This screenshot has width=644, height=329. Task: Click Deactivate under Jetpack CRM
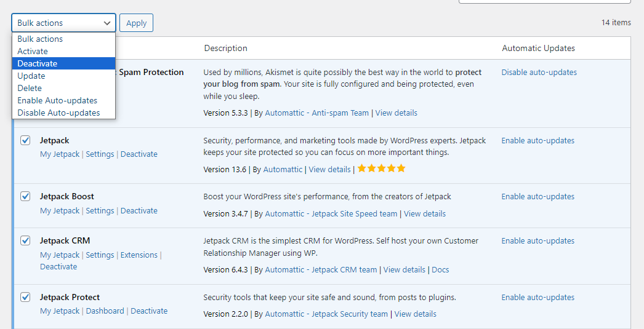click(x=58, y=267)
